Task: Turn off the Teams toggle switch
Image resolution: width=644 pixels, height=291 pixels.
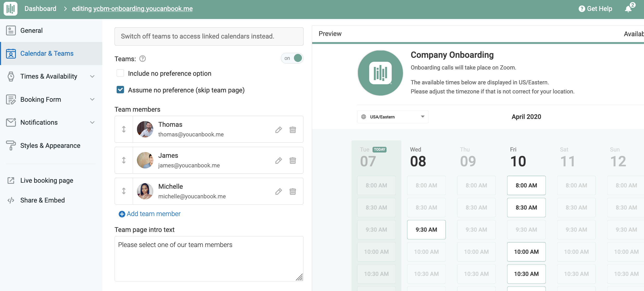Action: (292, 58)
